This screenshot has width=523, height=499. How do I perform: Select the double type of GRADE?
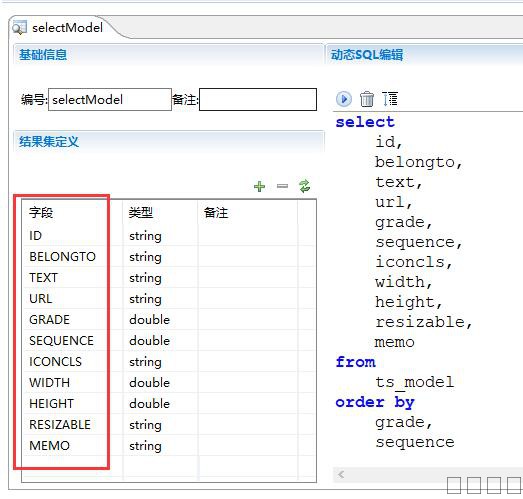[149, 320]
